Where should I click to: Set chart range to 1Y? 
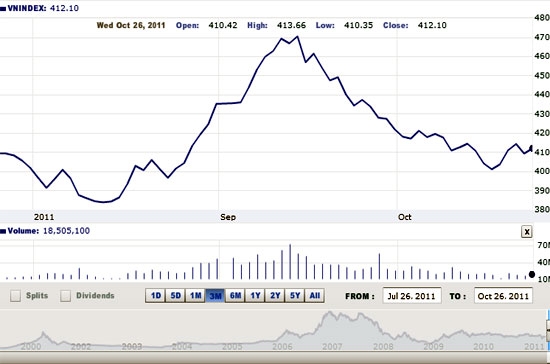click(255, 296)
